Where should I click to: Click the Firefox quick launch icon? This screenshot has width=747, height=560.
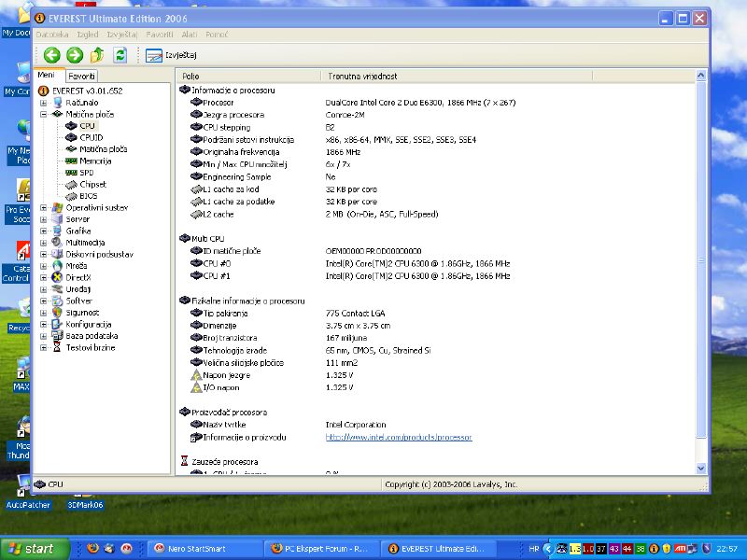click(x=92, y=549)
